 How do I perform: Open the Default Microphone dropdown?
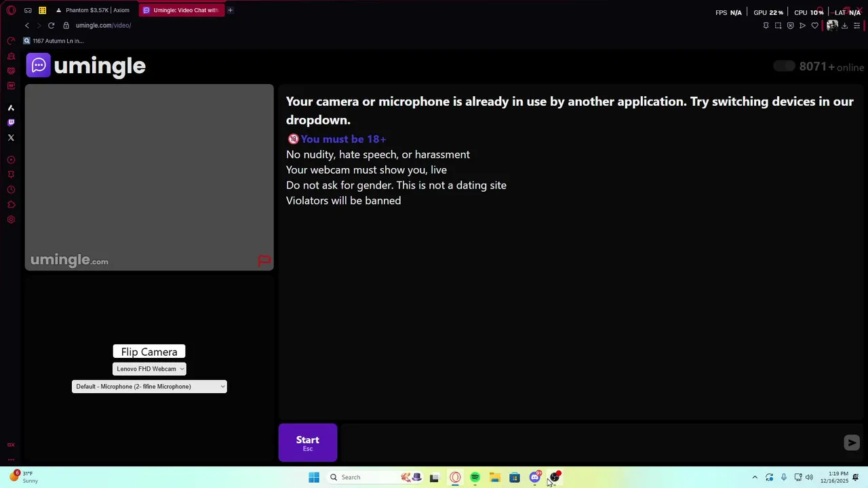(149, 386)
